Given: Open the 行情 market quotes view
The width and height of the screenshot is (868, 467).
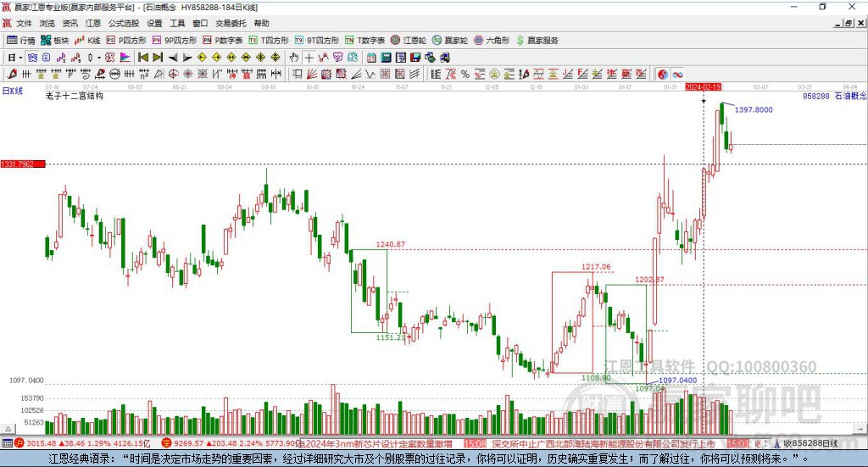Looking at the screenshot, I should (21, 41).
